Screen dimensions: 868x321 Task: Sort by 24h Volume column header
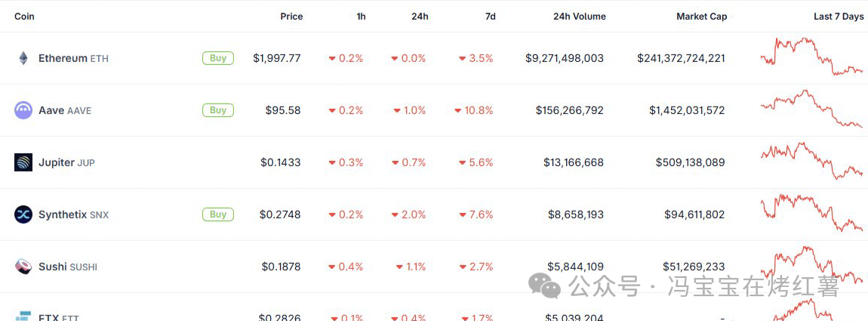point(579,16)
